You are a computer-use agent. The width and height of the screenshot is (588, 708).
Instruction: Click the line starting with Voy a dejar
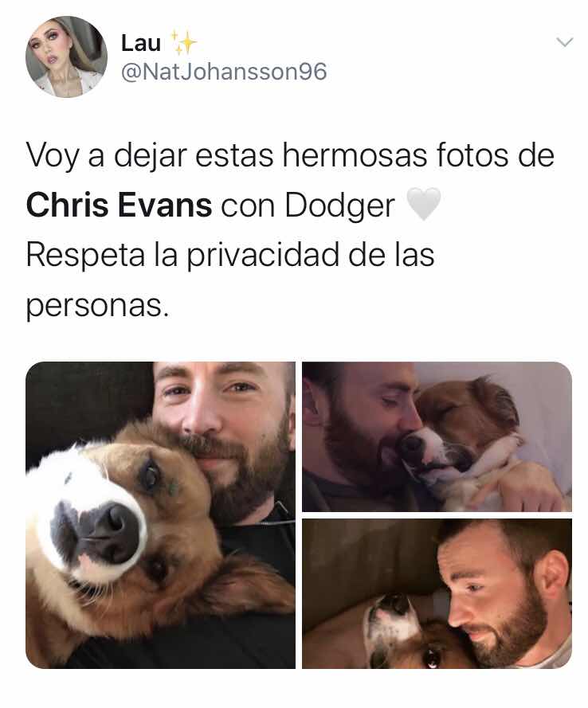[290, 156]
